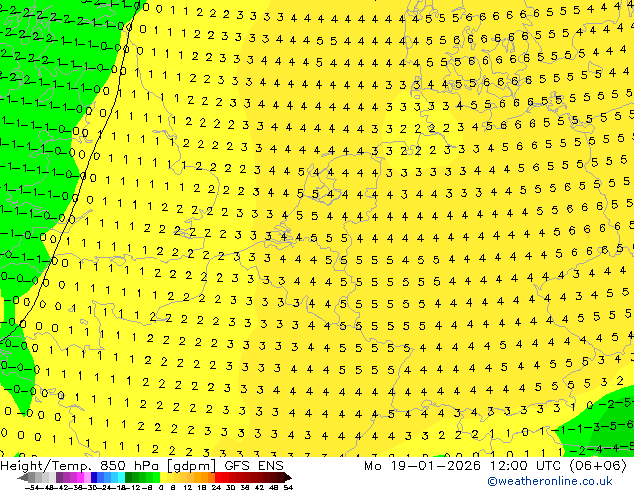The width and height of the screenshot is (634, 490).
Task: Click the gray left arrow end of legend
Action: [x=23, y=477]
